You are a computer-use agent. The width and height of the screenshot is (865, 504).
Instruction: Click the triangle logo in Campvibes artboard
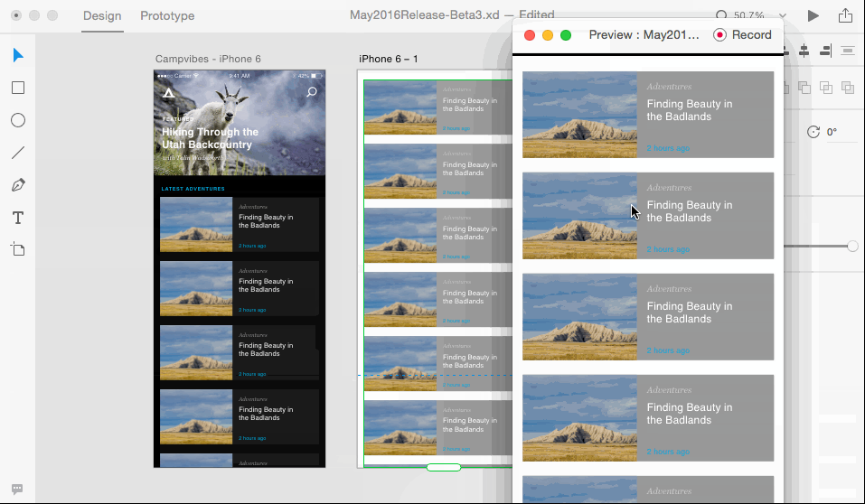169,93
